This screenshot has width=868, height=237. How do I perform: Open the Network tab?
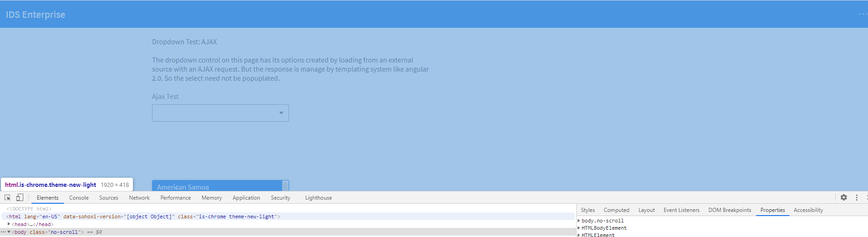[x=139, y=198]
